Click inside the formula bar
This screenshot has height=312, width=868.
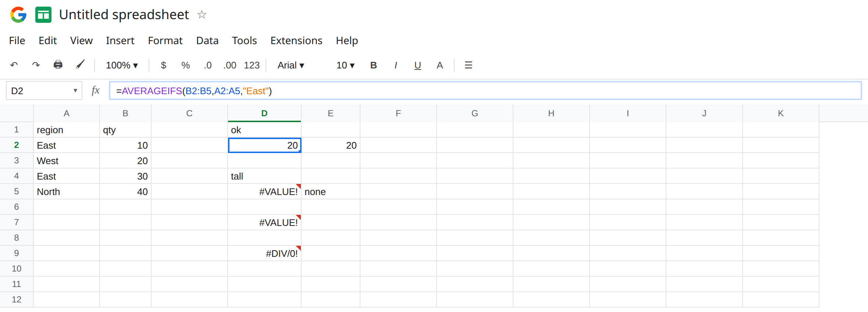[485, 91]
